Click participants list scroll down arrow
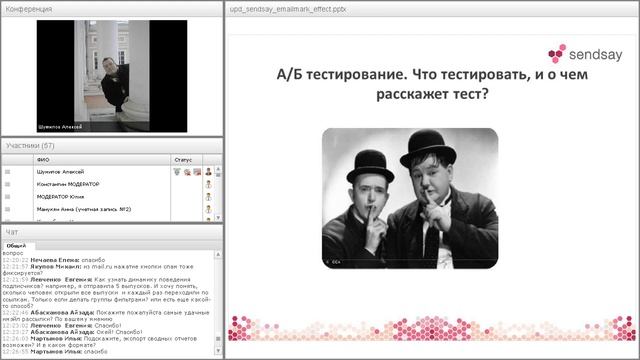640x360 pixels. point(218,218)
